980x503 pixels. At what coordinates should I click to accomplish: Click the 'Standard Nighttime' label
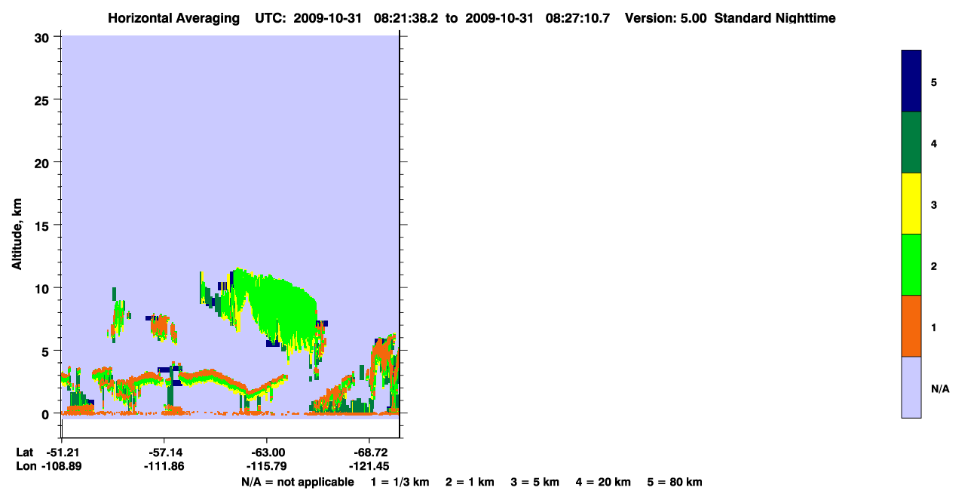pyautogui.click(x=775, y=18)
